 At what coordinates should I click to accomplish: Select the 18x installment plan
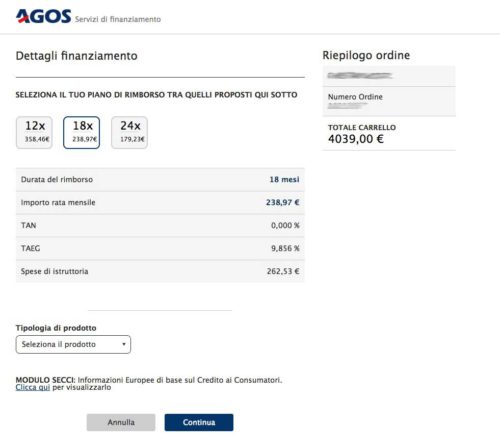pos(82,133)
